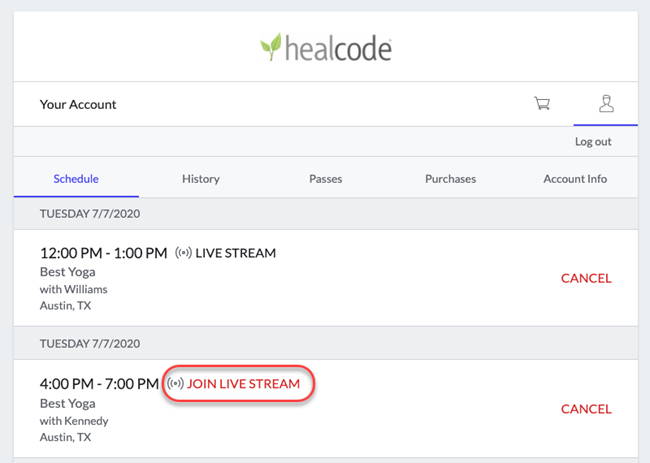The height and width of the screenshot is (463, 650).
Task: View the Purchases tab
Action: (x=450, y=179)
